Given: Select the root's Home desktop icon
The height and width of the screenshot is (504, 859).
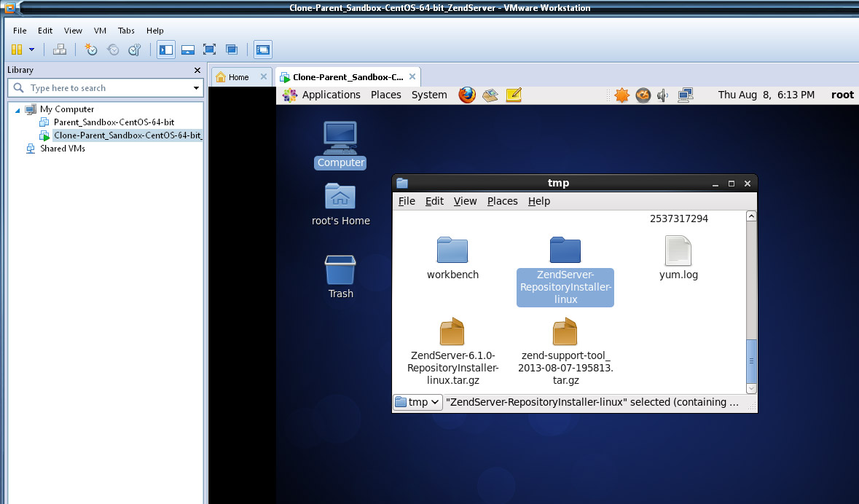Looking at the screenshot, I should [x=340, y=205].
